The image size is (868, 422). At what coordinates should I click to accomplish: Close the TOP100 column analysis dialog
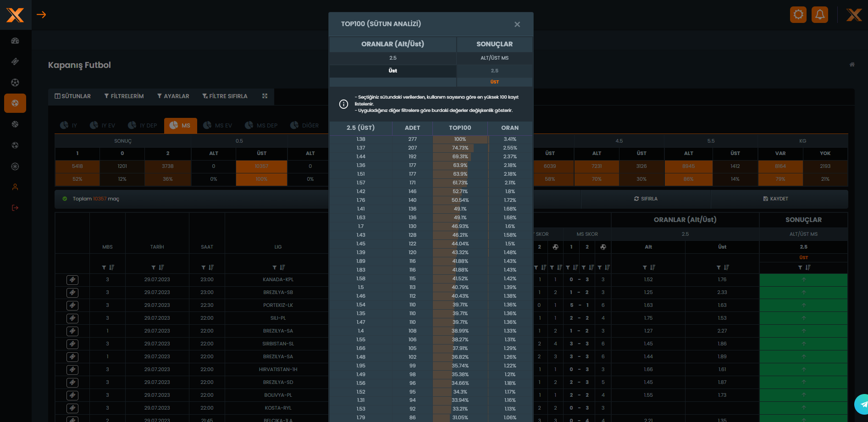pyautogui.click(x=517, y=24)
